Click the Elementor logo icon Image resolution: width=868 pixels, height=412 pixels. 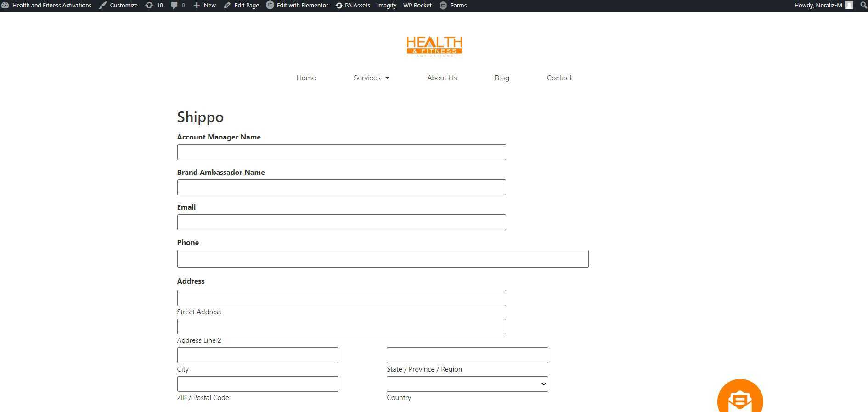[270, 6]
